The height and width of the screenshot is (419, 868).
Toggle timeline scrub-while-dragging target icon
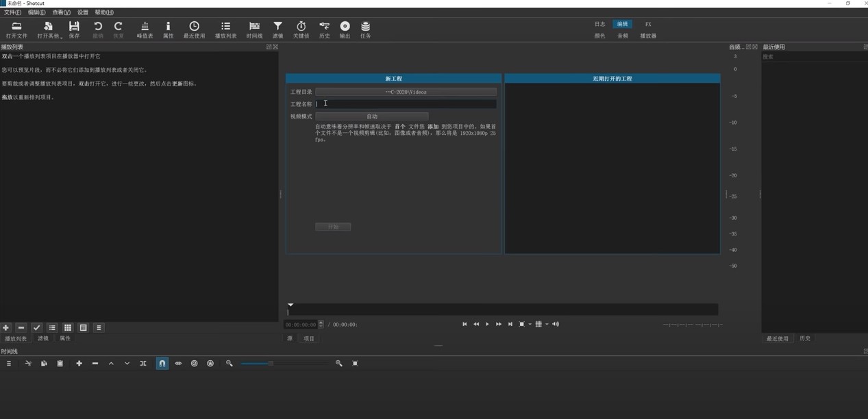(x=194, y=364)
